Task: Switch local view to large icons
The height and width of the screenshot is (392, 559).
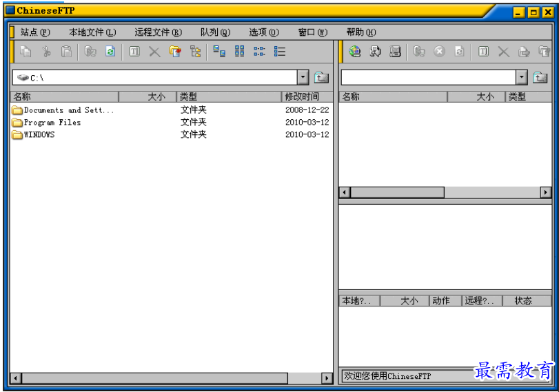Action: click(219, 52)
